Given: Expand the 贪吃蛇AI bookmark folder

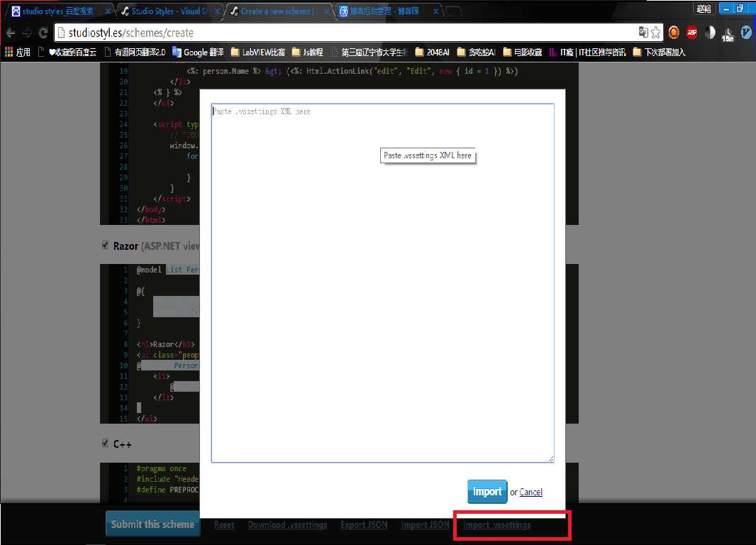Looking at the screenshot, I should [x=476, y=52].
